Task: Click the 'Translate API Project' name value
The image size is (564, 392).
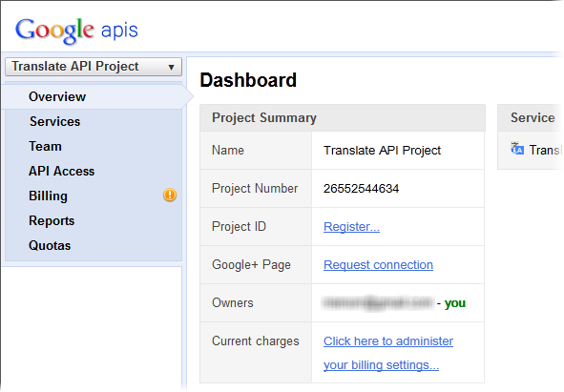Action: pyautogui.click(x=382, y=151)
